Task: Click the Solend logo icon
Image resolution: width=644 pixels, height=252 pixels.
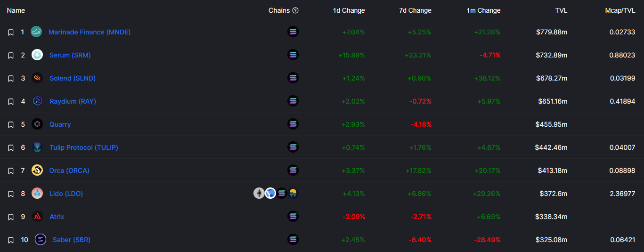Action: coord(37,78)
